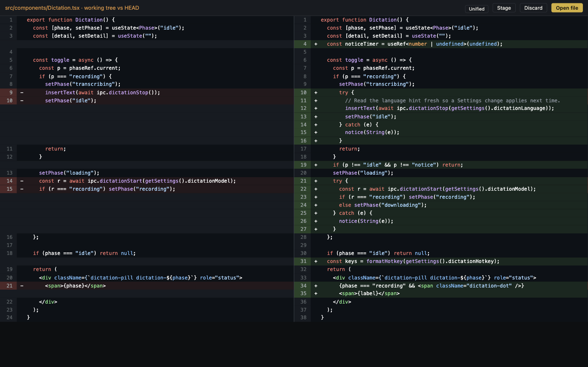
Task: Click the added <span>{label}</span> line
Action: [x=441, y=293]
